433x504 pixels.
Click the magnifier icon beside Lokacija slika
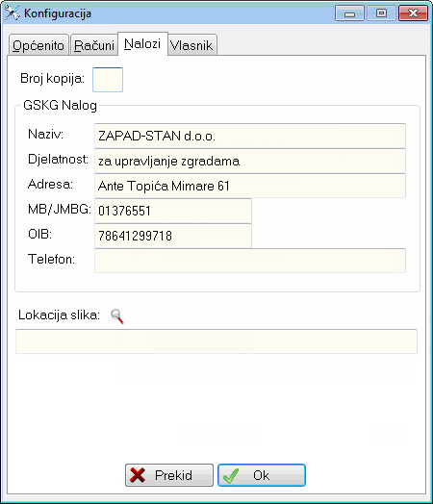click(x=117, y=316)
